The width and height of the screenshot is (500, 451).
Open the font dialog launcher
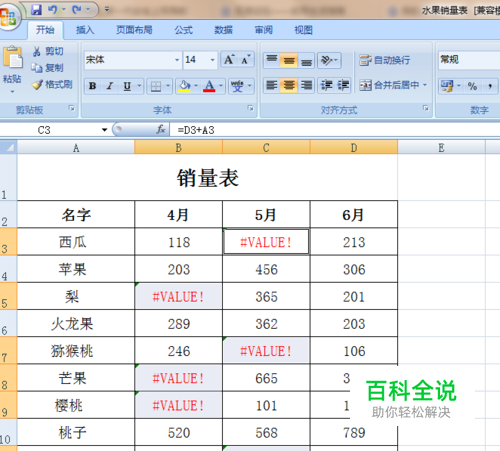point(250,108)
